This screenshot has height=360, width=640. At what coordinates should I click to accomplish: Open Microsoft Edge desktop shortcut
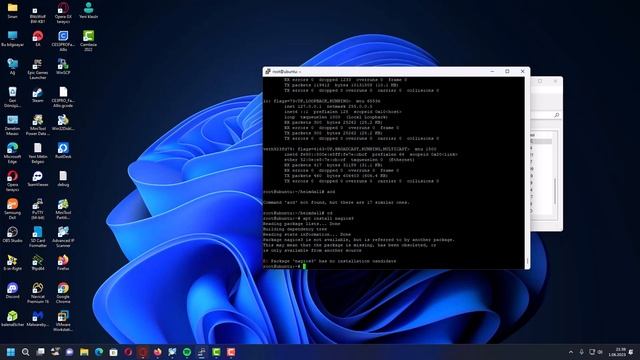(x=12, y=153)
